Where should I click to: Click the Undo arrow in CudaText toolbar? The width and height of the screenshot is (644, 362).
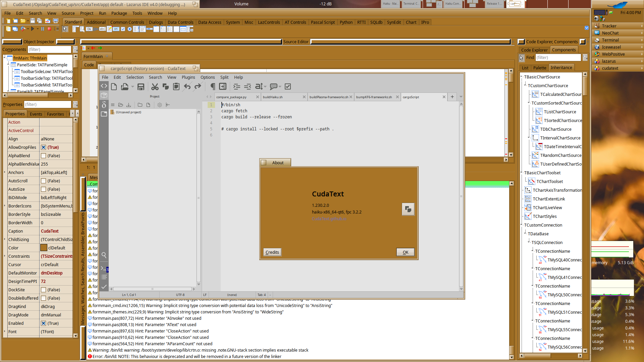tap(187, 87)
